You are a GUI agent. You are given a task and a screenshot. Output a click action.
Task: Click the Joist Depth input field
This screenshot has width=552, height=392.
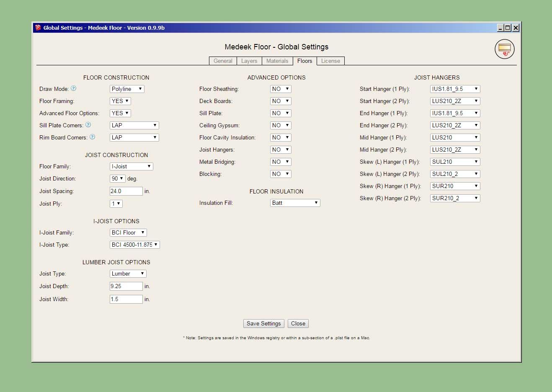tap(126, 286)
